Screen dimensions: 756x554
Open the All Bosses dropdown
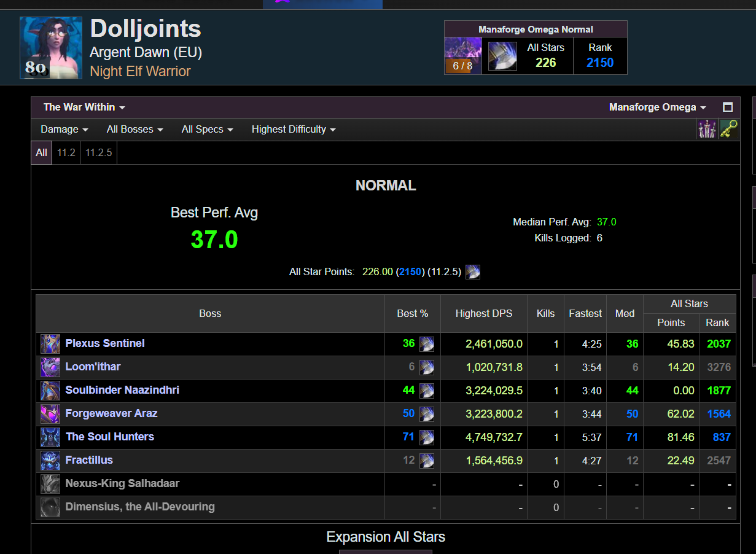click(135, 130)
